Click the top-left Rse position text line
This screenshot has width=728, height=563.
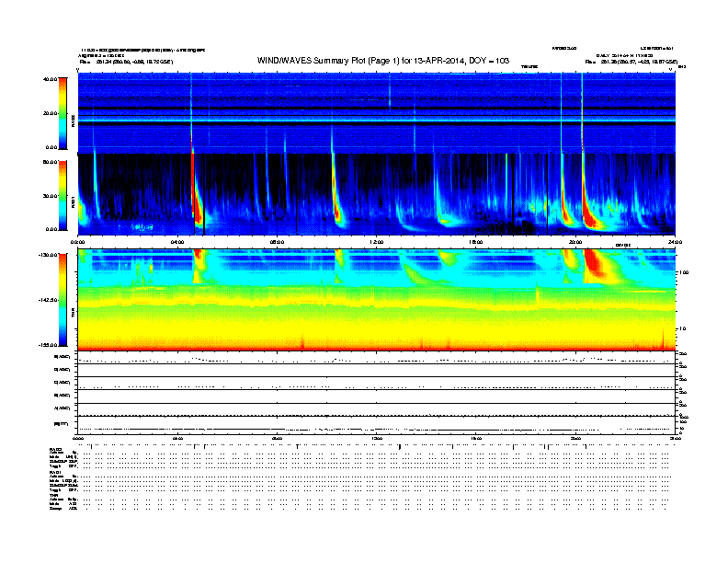coord(126,62)
